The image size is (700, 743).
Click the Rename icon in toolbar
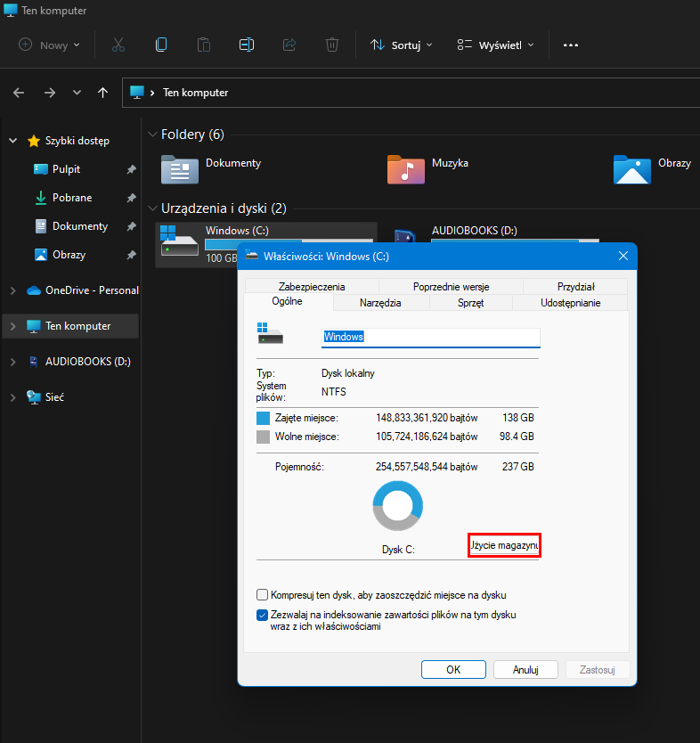point(247,45)
